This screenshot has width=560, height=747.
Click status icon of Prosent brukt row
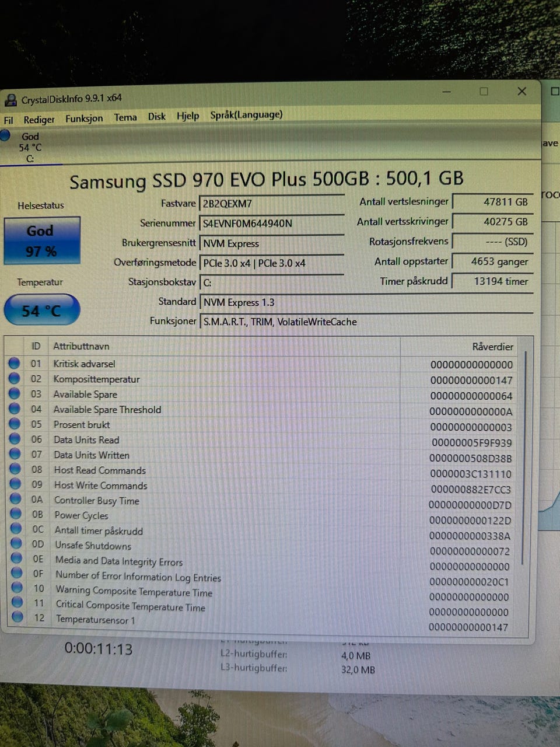pyautogui.click(x=15, y=424)
